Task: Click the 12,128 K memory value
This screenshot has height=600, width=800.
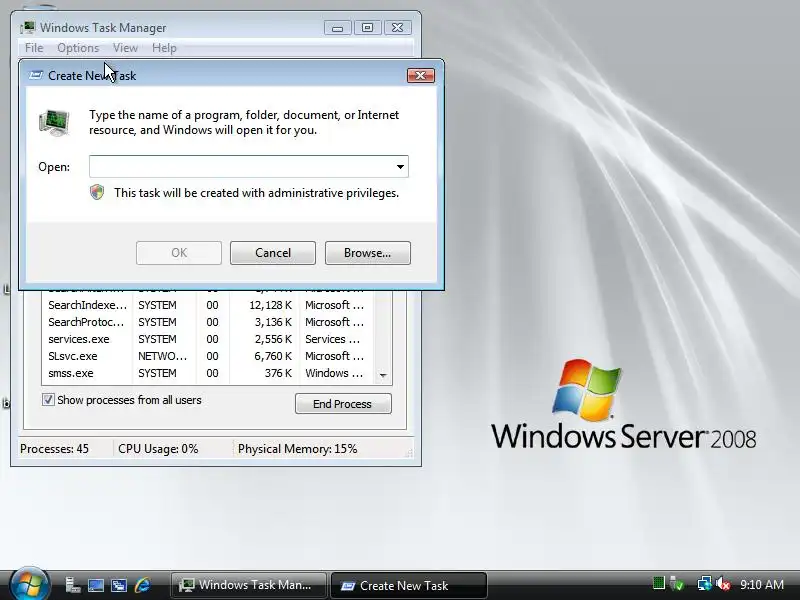Action: coord(270,305)
